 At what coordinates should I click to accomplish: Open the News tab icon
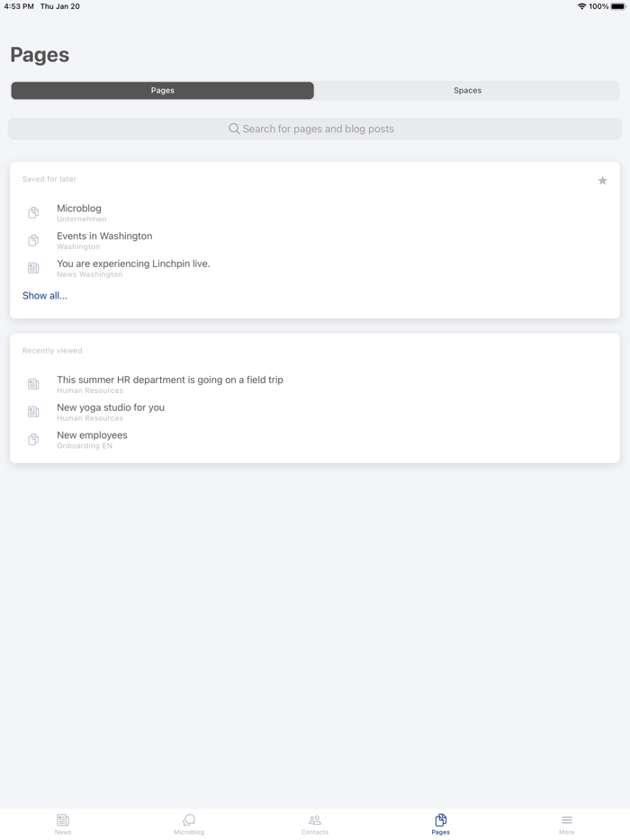[x=63, y=820]
